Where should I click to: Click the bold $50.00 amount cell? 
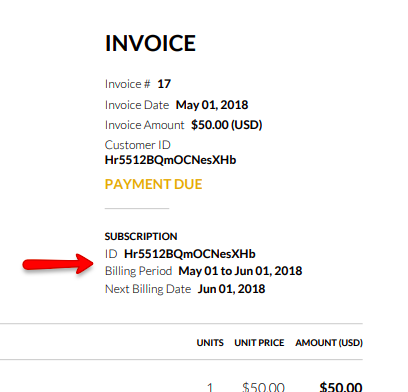(341, 387)
